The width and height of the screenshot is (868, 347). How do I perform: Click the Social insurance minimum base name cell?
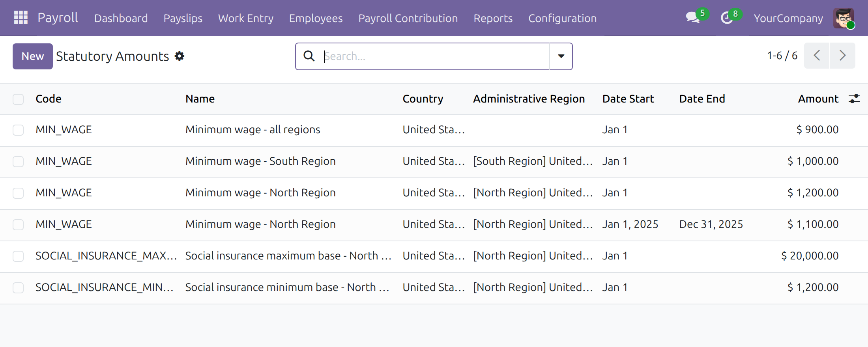pyautogui.click(x=287, y=287)
